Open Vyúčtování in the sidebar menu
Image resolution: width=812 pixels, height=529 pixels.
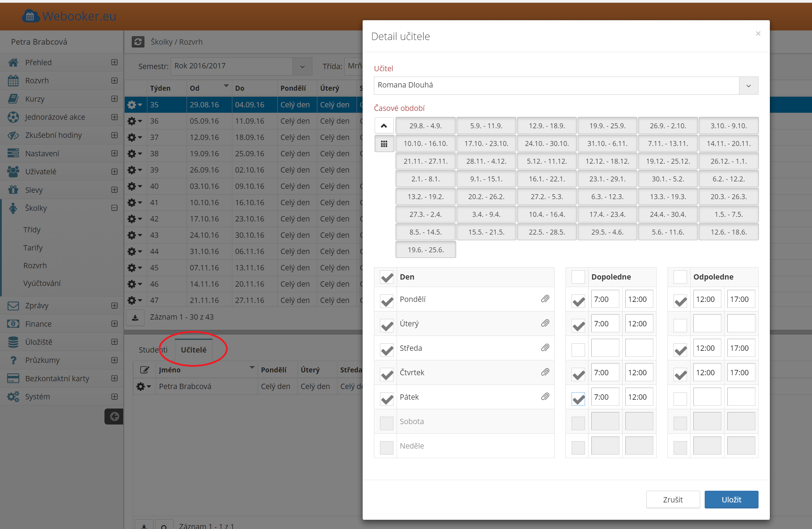coord(42,283)
